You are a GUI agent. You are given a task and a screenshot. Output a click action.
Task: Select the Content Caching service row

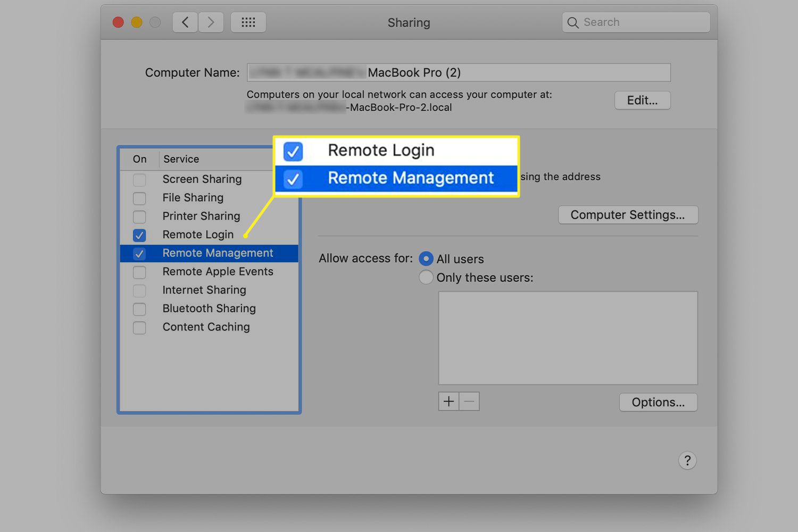pyautogui.click(x=209, y=327)
